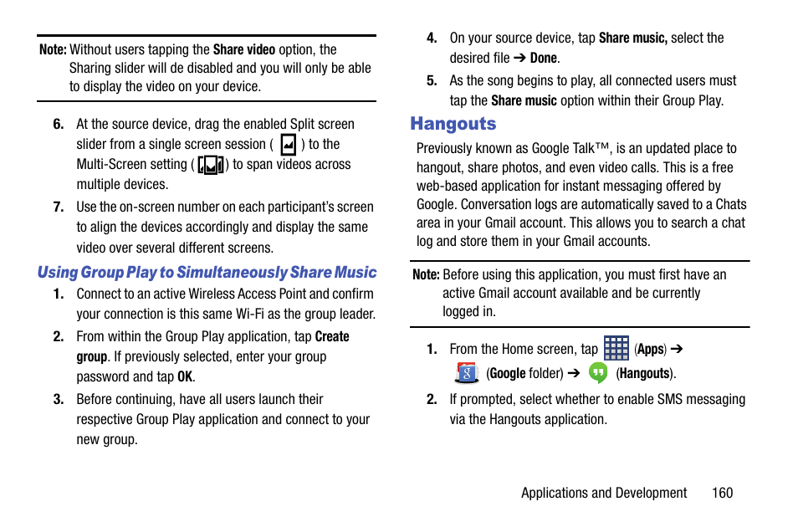Click the (Apps) label
This screenshot has height=532, width=798.
(650, 350)
